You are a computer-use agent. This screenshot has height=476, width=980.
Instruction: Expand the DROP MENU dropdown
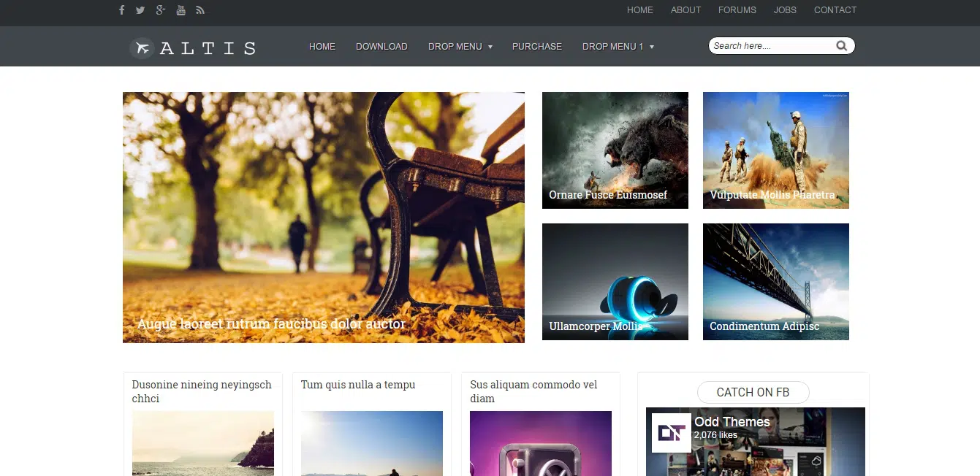460,47
